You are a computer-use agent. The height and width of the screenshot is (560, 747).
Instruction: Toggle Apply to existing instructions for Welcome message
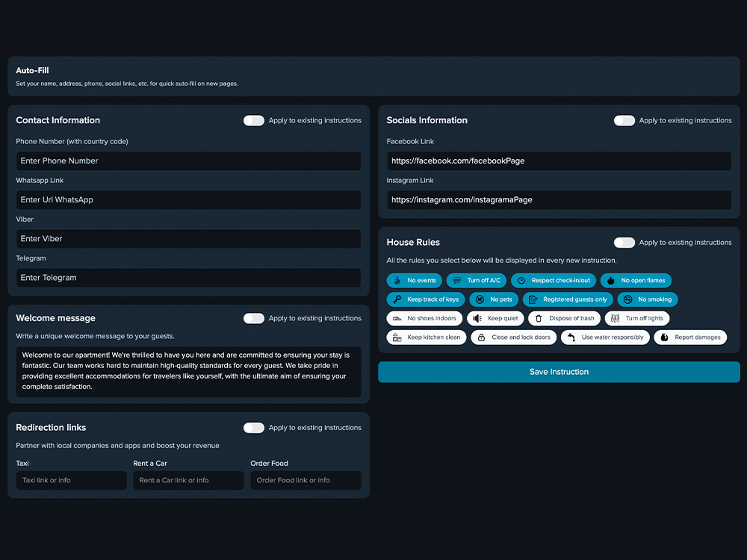[253, 318]
